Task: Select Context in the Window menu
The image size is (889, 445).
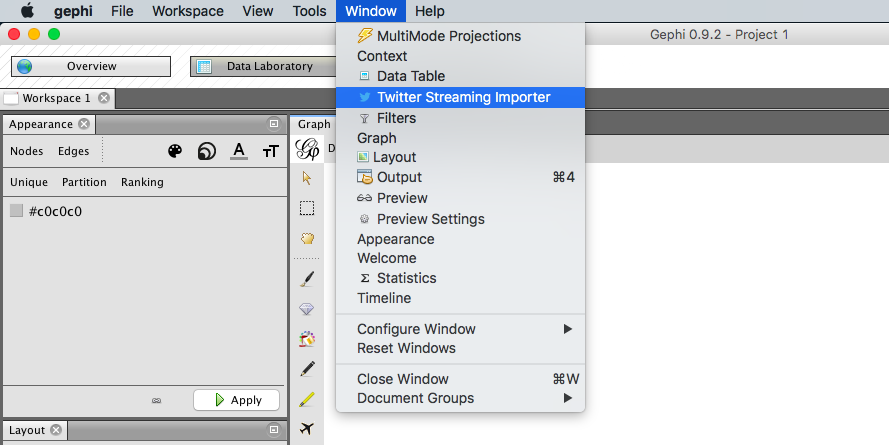Action: click(460, 56)
